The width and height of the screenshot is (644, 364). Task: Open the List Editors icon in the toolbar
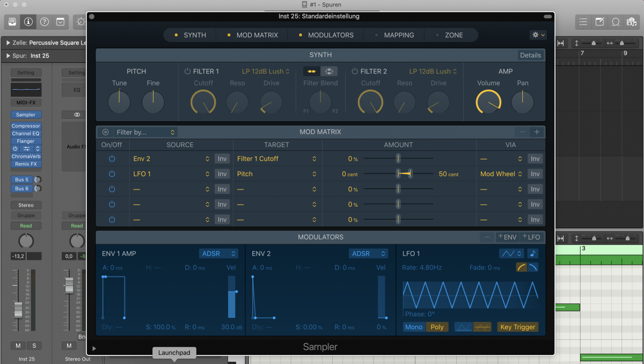[583, 22]
